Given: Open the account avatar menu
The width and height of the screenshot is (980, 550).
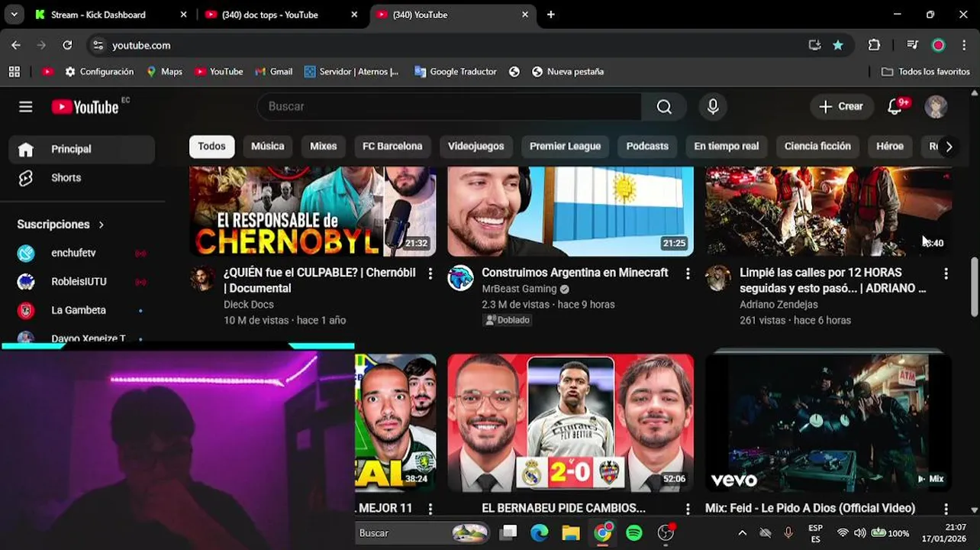Looking at the screenshot, I should tap(936, 107).
